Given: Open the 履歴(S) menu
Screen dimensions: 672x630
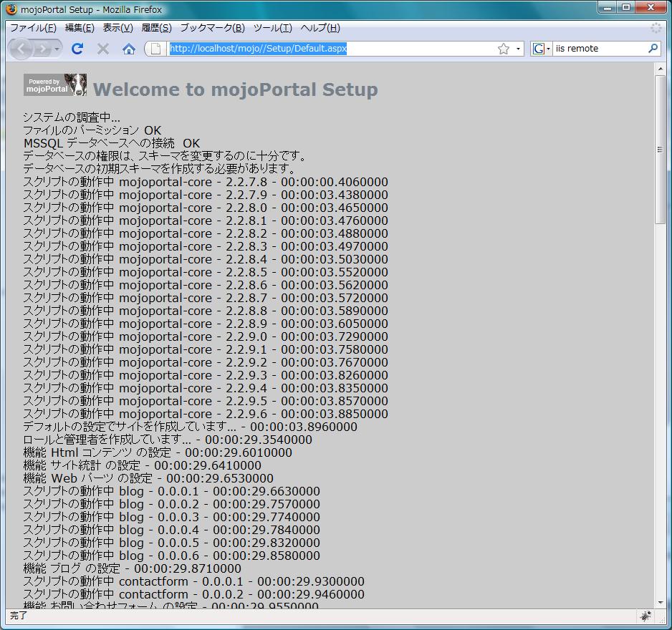Looking at the screenshot, I should click(x=156, y=28).
